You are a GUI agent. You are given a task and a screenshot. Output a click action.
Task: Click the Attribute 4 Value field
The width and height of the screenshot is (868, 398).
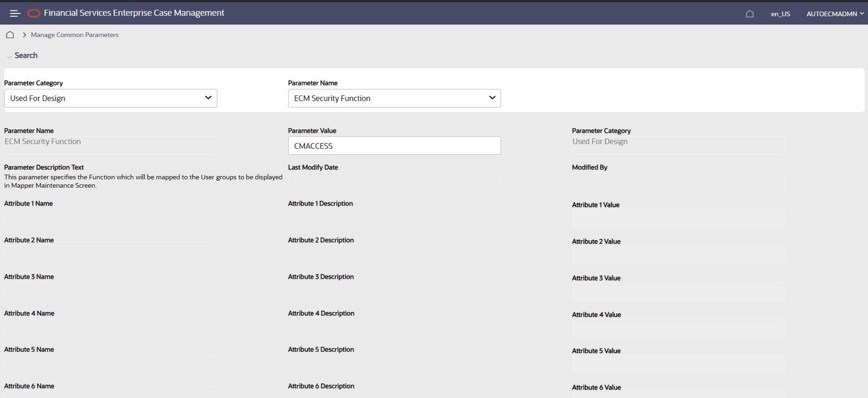click(678, 328)
